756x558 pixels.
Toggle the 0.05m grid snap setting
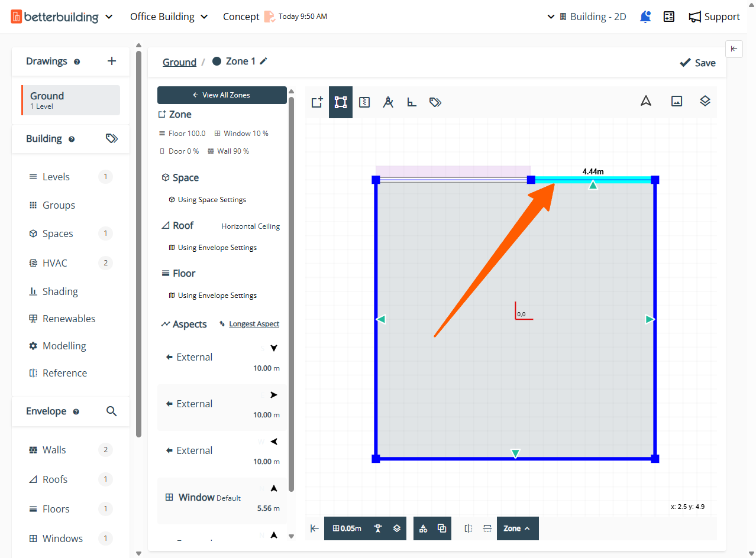(347, 528)
